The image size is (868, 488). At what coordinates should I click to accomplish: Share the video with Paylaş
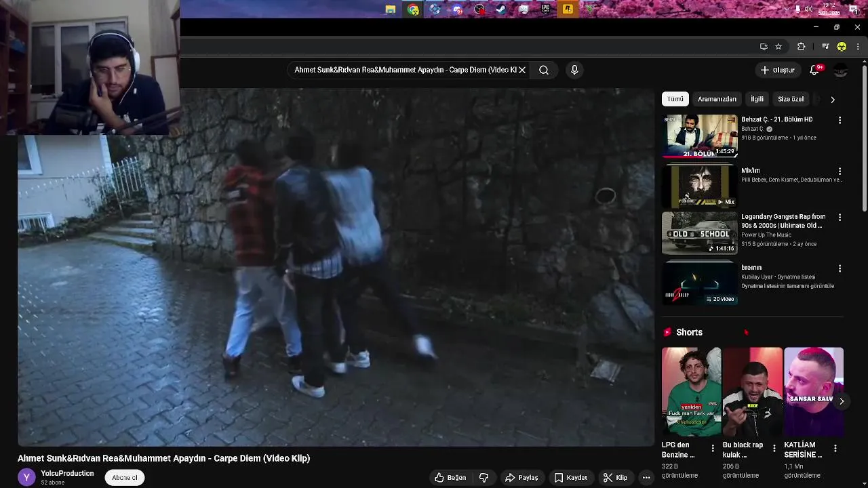[521, 478]
